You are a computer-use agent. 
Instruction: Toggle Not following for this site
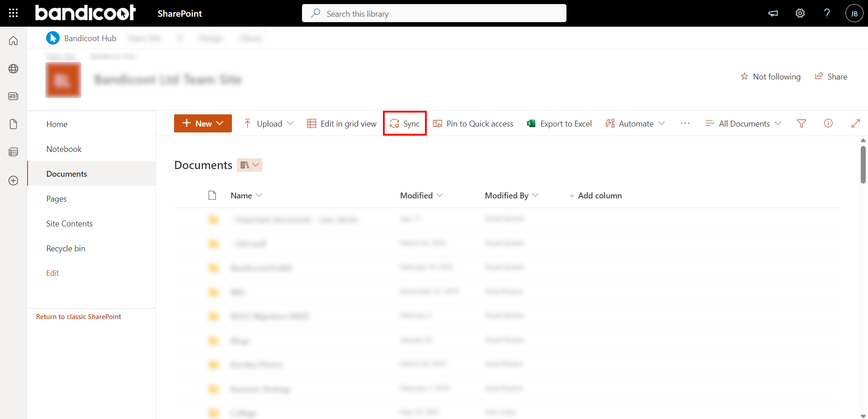(771, 76)
